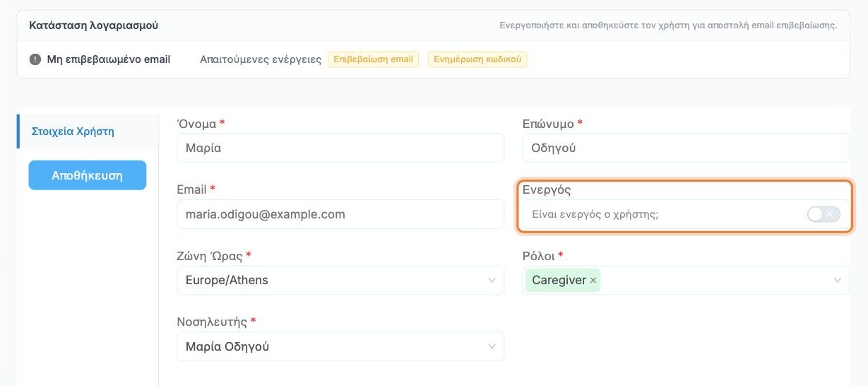Click the Επώνυμο input field
This screenshot has width=868, height=386.
click(x=686, y=148)
